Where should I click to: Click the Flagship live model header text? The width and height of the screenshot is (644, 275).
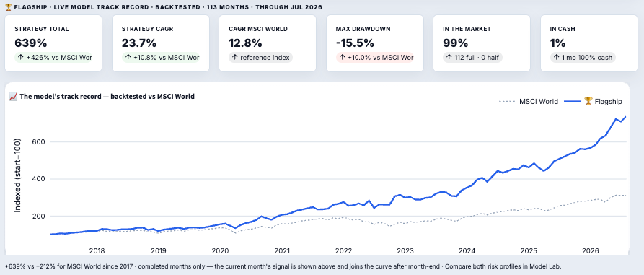coord(169,7)
